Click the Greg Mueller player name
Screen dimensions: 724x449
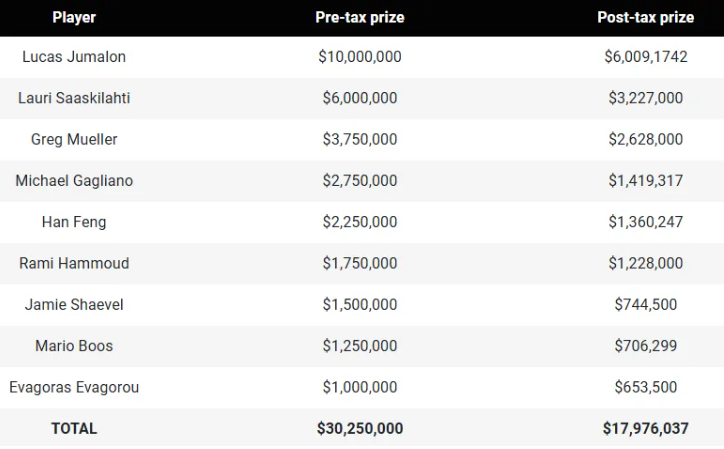click(74, 140)
